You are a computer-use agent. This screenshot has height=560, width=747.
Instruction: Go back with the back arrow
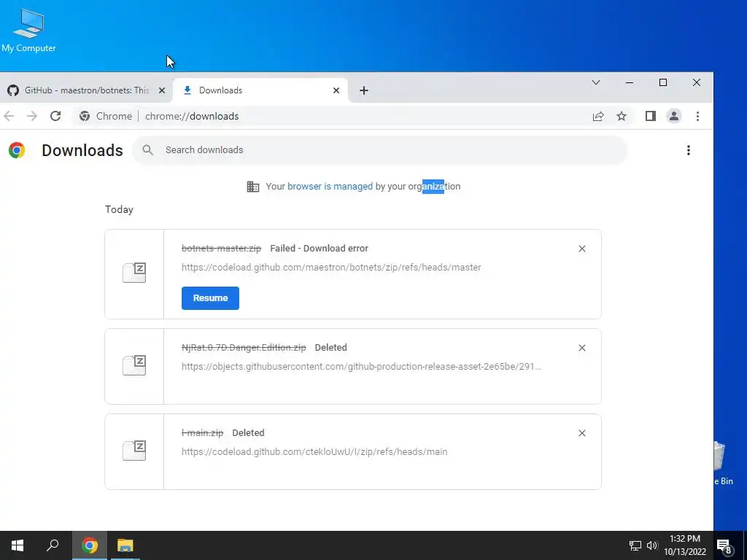tap(9, 116)
